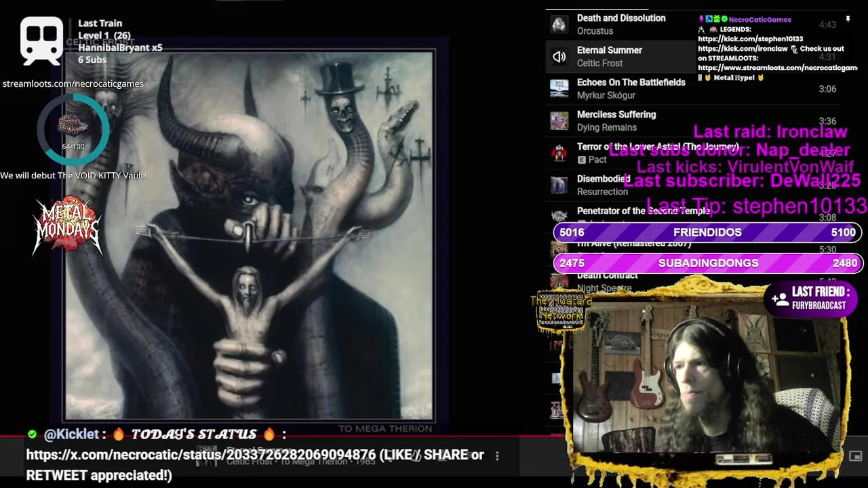Click the To Mega Therion album artwork
The width and height of the screenshot is (868, 488).
tap(249, 235)
